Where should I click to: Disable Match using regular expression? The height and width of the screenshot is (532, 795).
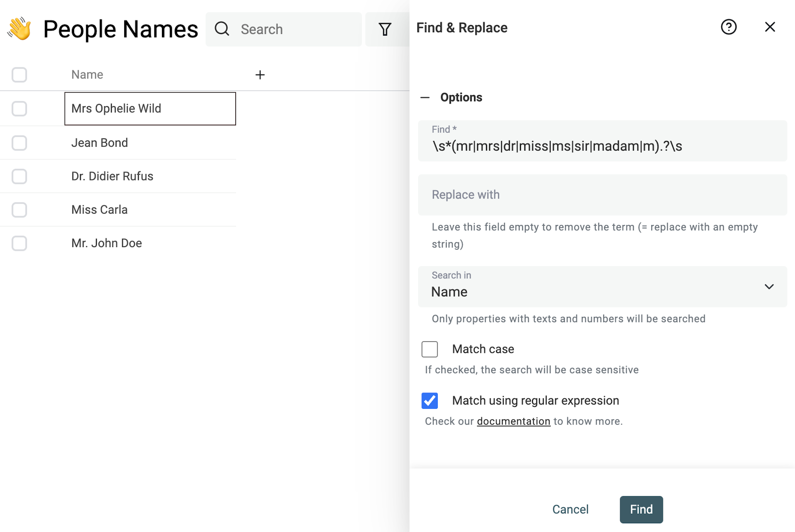click(429, 400)
